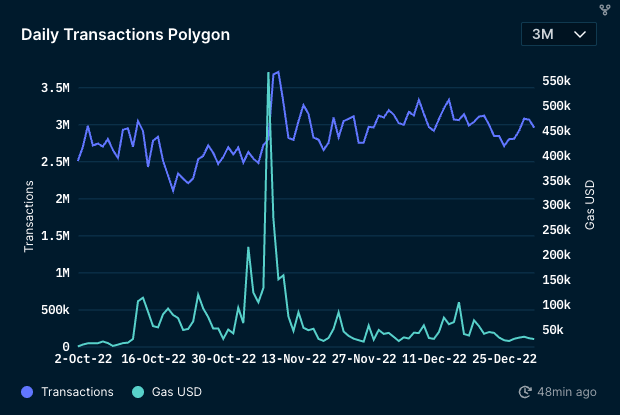Image resolution: width=620 pixels, height=415 pixels.
Task: Toggle the Gas USD series legend label
Action: 175,392
